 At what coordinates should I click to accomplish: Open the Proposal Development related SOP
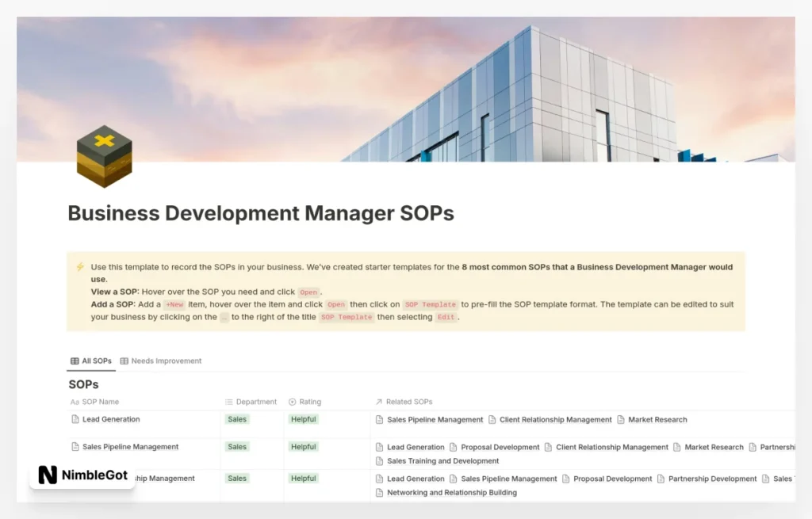click(x=500, y=447)
